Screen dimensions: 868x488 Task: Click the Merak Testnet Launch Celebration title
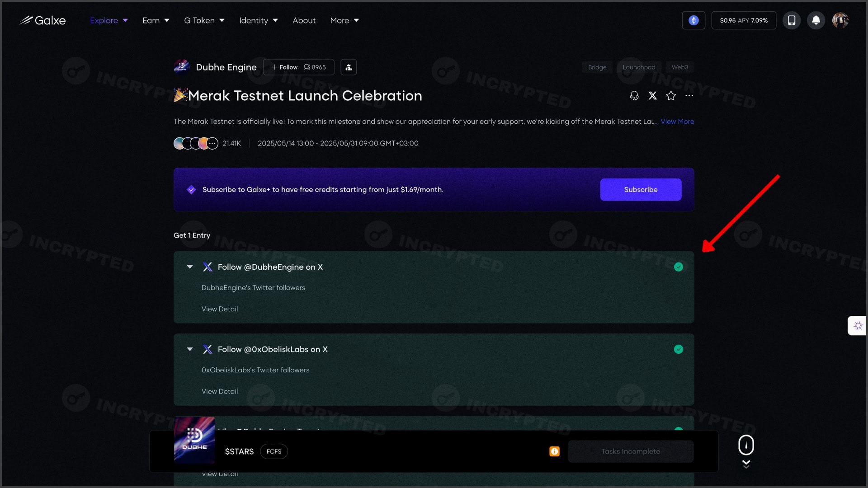[x=305, y=95]
